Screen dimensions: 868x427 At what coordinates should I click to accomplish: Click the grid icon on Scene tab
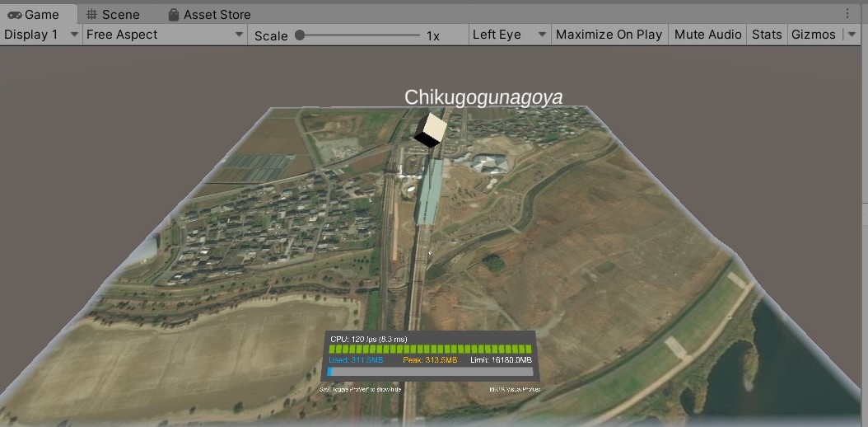click(92, 14)
